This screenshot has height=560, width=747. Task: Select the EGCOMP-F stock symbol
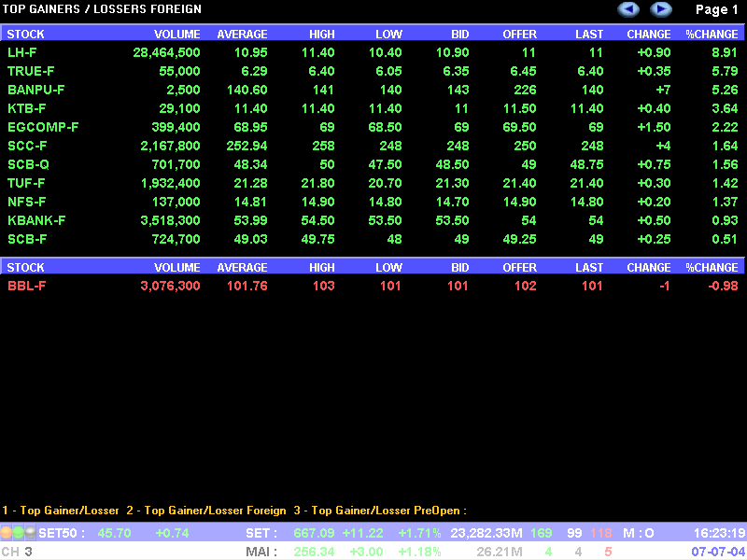[43, 127]
